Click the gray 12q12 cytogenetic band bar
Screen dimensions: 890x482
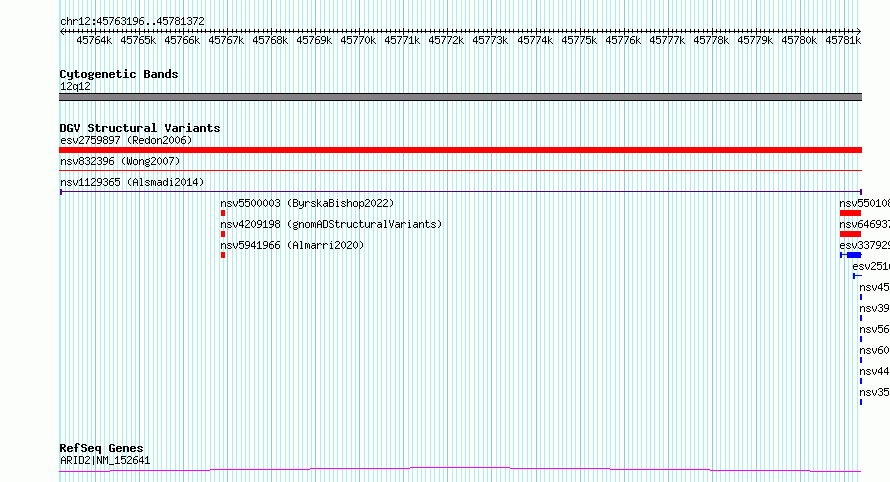(460, 97)
